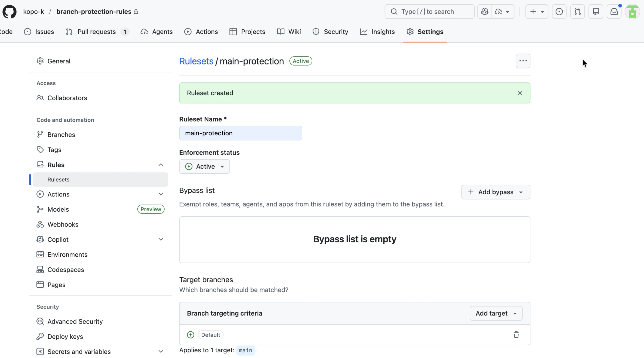Expand Secrets and variables section
Image resolution: width=644 pixels, height=358 pixels.
(161, 352)
